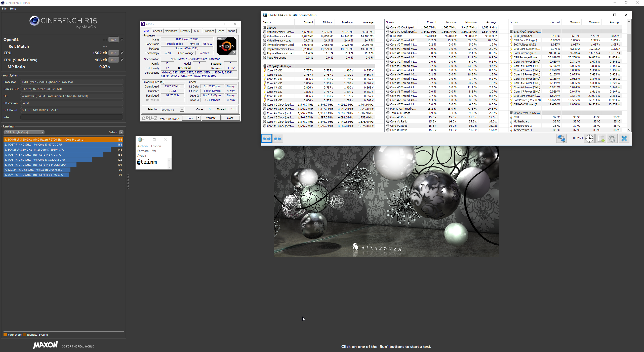
Task: Switch to the Caches tab in CPU-Z
Action: click(x=157, y=31)
